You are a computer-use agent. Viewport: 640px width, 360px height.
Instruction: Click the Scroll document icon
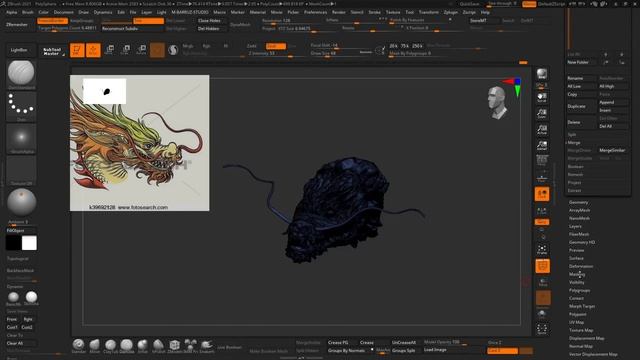point(542,97)
